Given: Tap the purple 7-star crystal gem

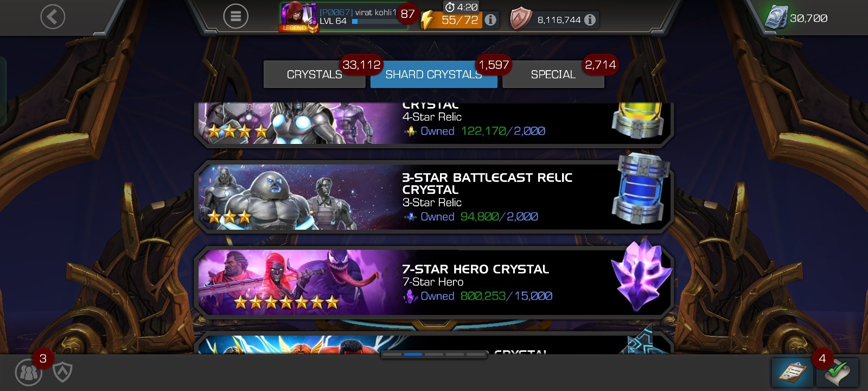Looking at the screenshot, I should tap(641, 275).
